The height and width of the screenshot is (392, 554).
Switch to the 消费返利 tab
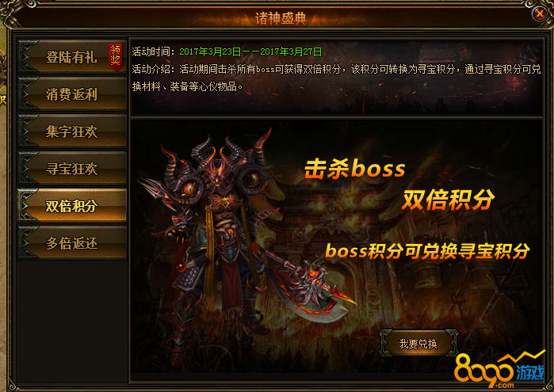(72, 94)
